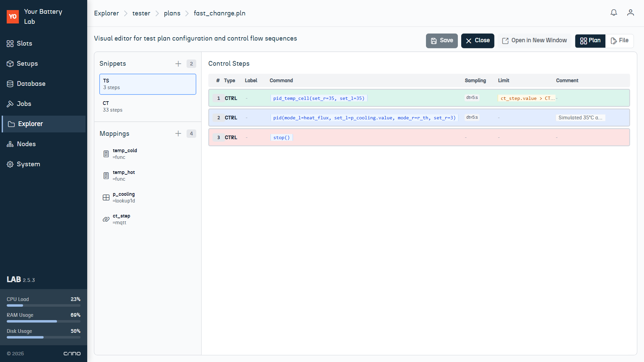Screen dimensions: 644x362
Task: Select the p_cooling lookup table icon
Action: [x=106, y=197]
